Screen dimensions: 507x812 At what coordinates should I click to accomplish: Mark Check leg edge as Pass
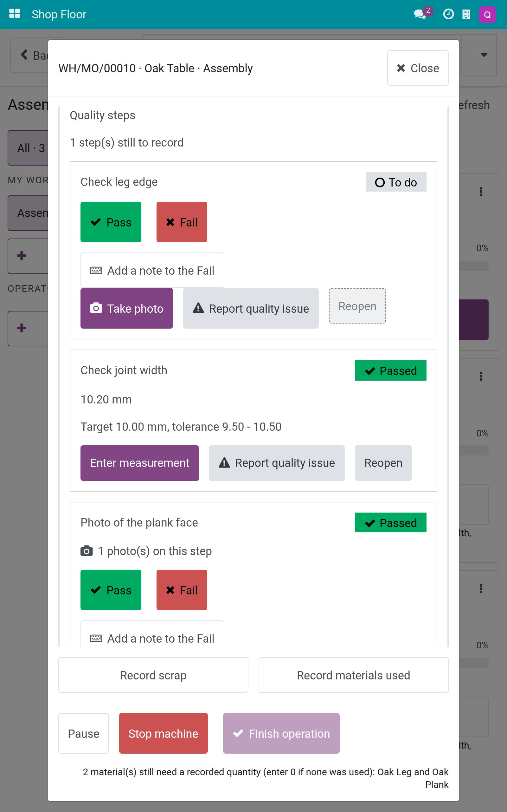111,222
